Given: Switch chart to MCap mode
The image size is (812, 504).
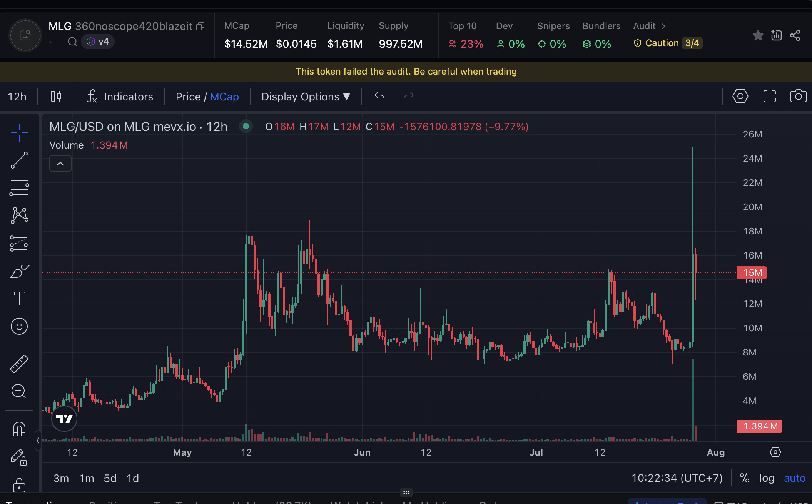Looking at the screenshot, I should (x=224, y=97).
